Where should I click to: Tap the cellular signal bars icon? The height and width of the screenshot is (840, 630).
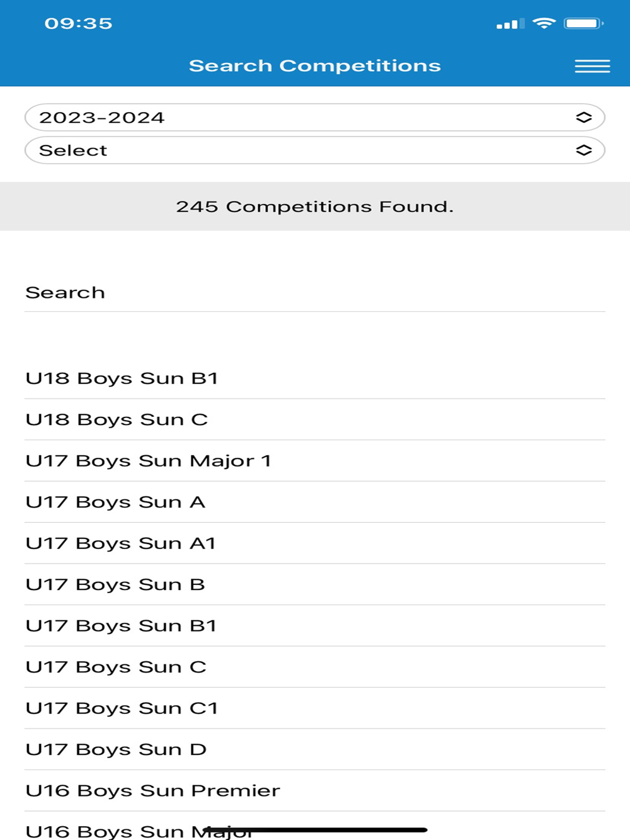[x=510, y=25]
